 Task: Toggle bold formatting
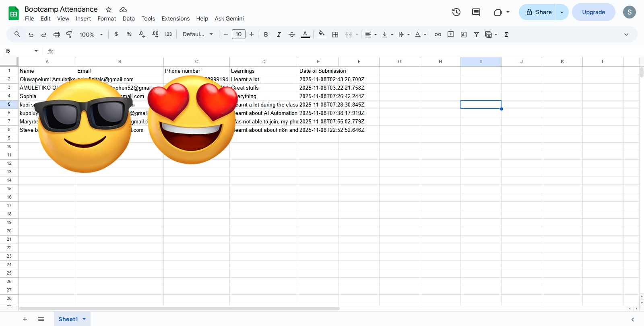[266, 35]
